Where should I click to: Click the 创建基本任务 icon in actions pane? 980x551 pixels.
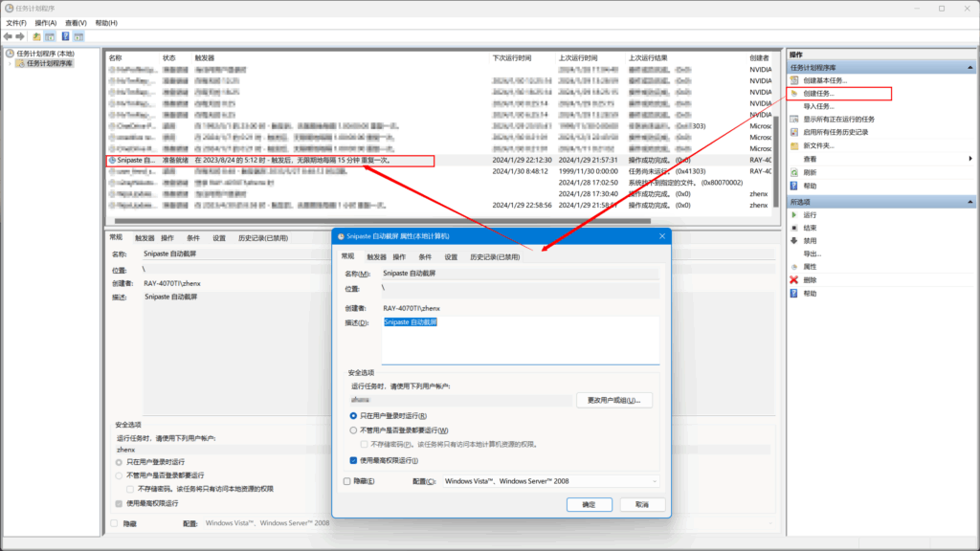(794, 80)
